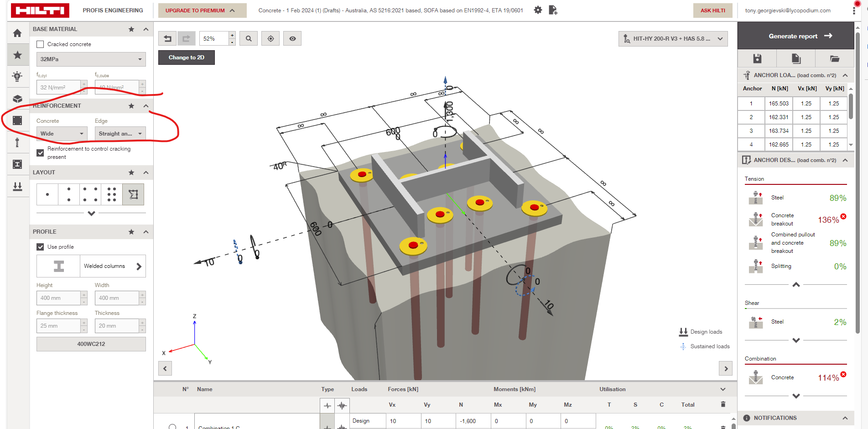Viewport: 868px width, 429px height.
Task: Collapse the NOTIFICATIONS panel
Action: coord(845,418)
